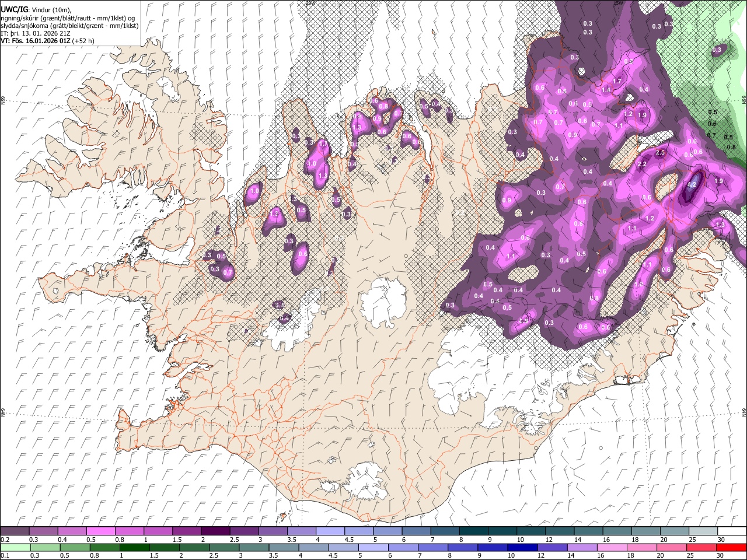Viewport: 747px width, 560px height.
Task: Pick the white upper swatch after 30
Action: click(x=732, y=531)
